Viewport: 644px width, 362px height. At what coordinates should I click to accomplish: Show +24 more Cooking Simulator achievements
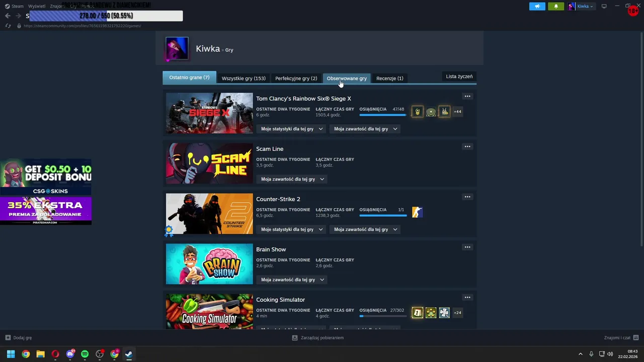[457, 313]
